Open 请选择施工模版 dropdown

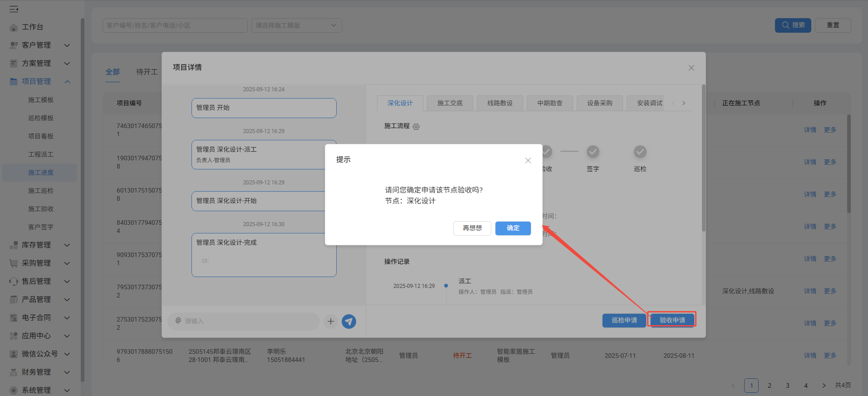coord(296,25)
